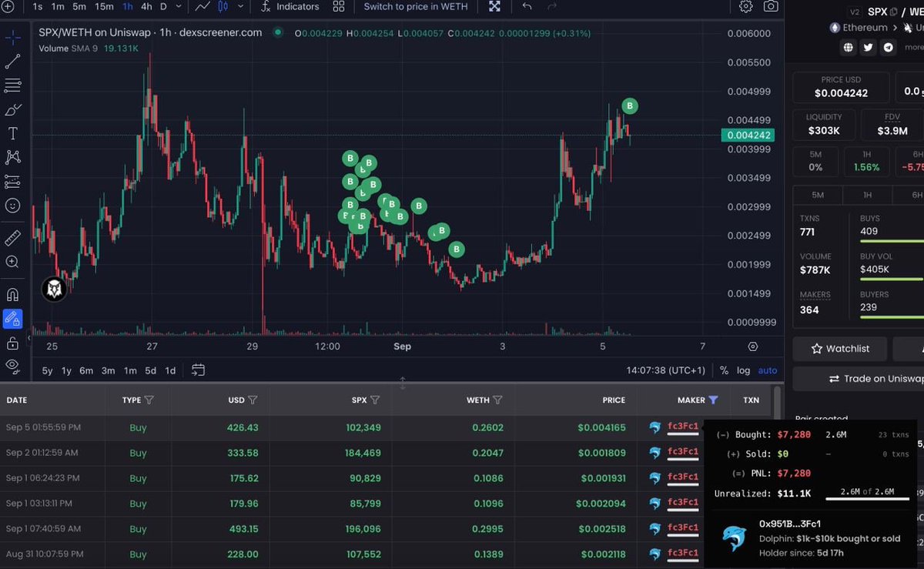Select the text annotation tool
The height and width of the screenshot is (569, 924).
tap(13, 134)
